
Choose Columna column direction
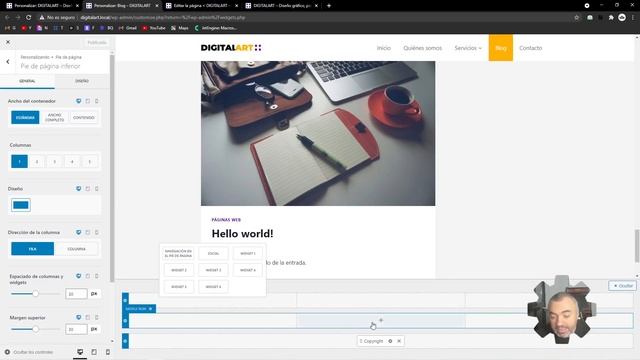click(x=76, y=249)
